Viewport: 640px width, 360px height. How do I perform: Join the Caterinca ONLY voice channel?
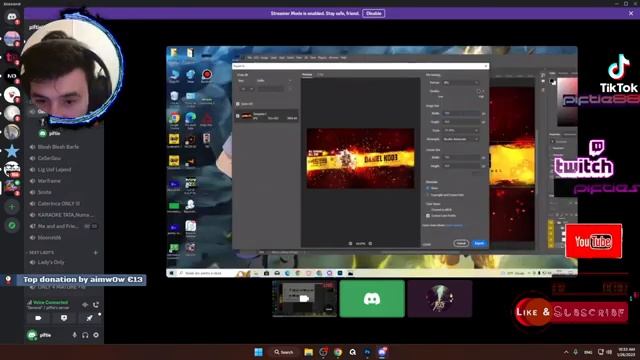pyautogui.click(x=63, y=203)
